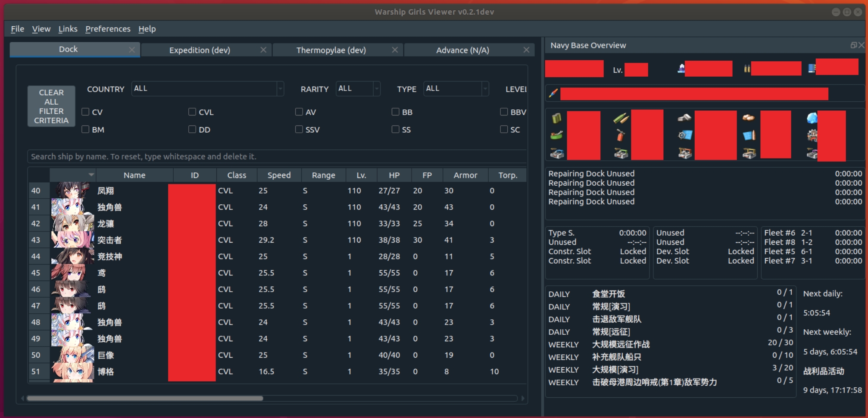Close the Navy Base Overview panel
868x418 pixels.
[x=861, y=45]
